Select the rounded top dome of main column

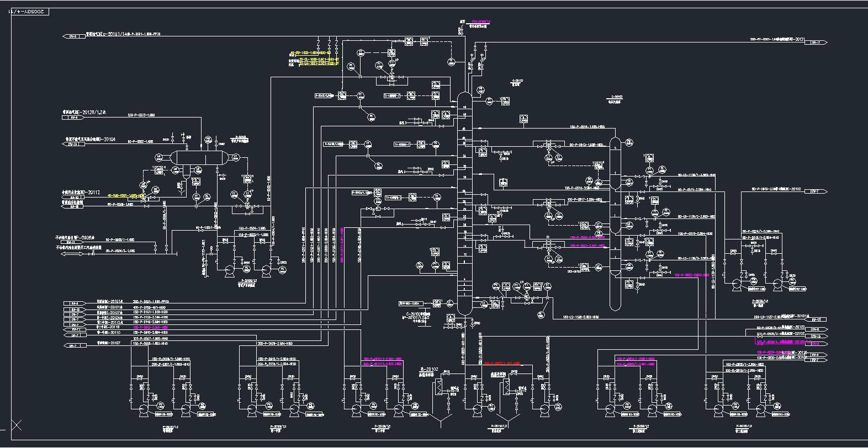click(465, 97)
